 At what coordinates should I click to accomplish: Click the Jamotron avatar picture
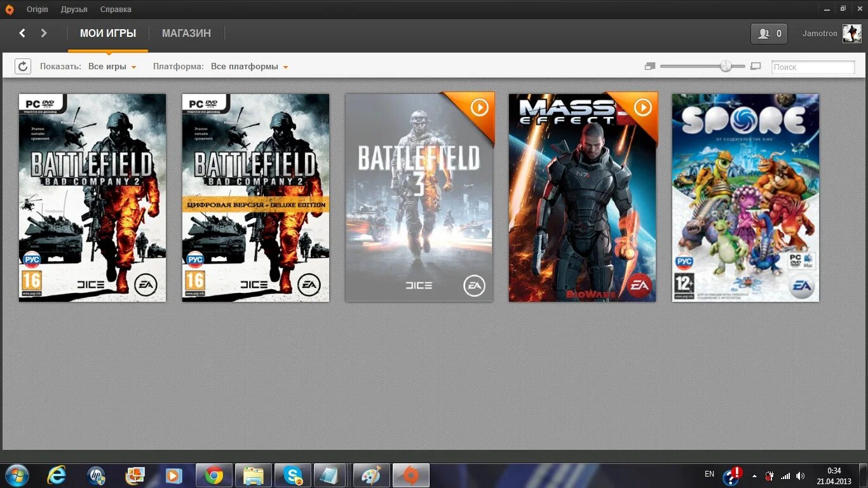pyautogui.click(x=851, y=34)
